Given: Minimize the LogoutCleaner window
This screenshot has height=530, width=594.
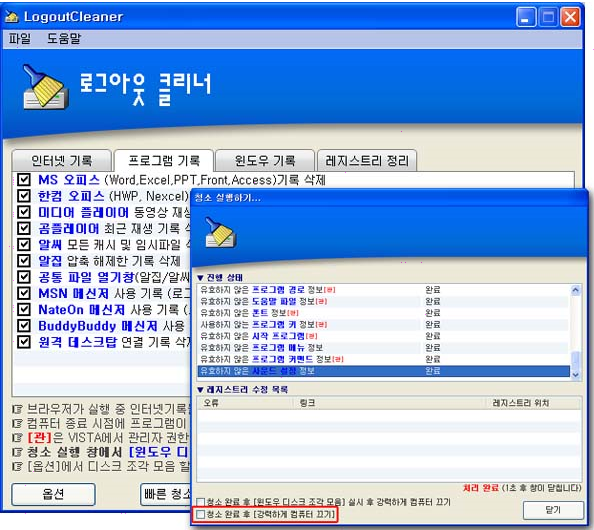Looking at the screenshot, I should point(525,17).
